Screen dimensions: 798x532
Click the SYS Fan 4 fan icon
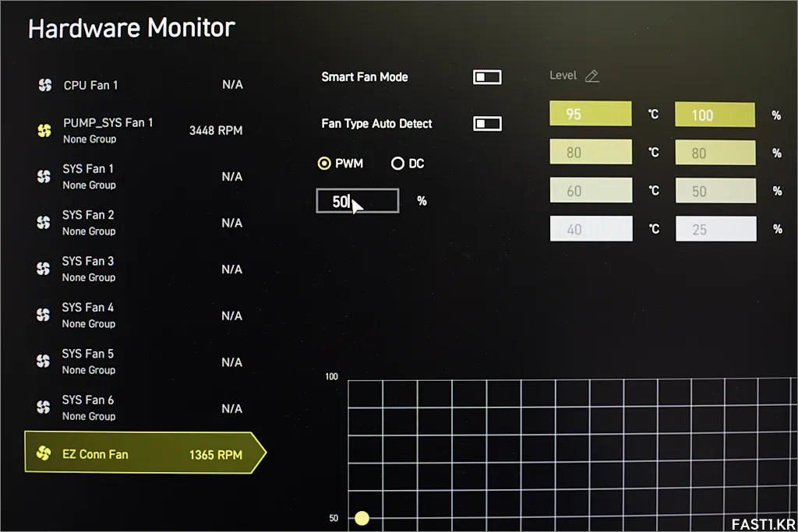tap(44, 315)
